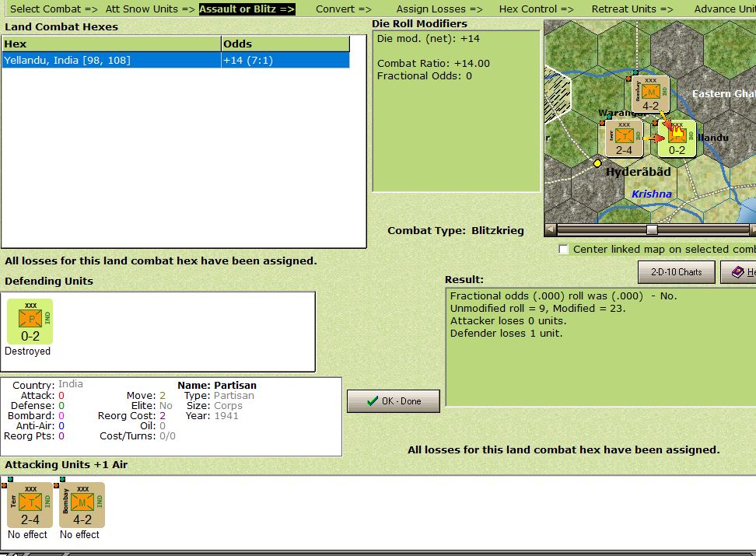The width and height of the screenshot is (756, 556).
Task: Click the map horizontal scrollbar thumb
Action: click(x=652, y=229)
